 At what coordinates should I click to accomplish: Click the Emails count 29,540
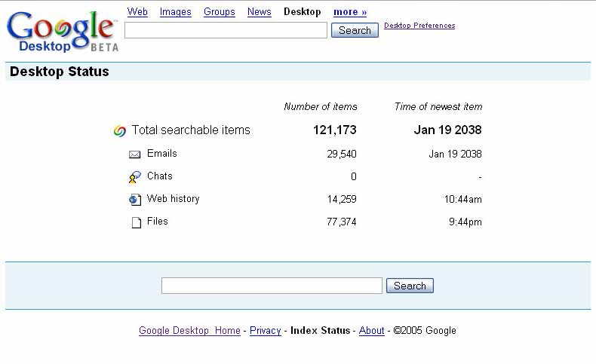click(342, 154)
